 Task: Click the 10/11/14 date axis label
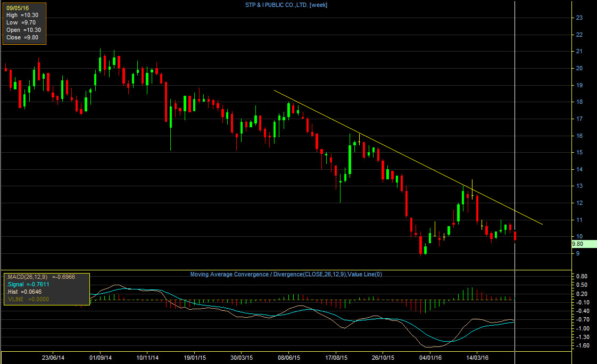tap(147, 358)
